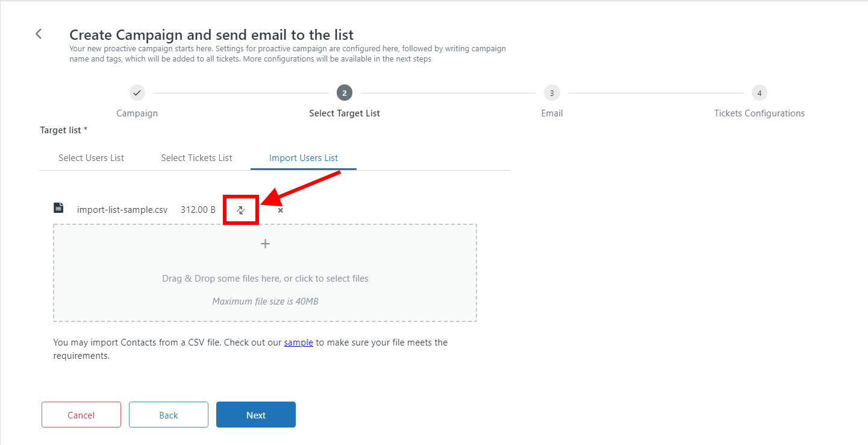Click the Cancel button
The image size is (868, 445).
[x=81, y=415]
